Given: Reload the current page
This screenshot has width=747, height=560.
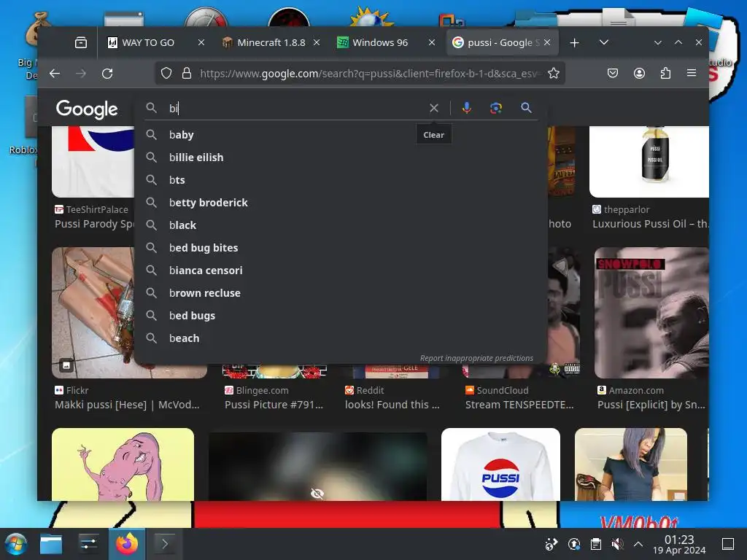Looking at the screenshot, I should [107, 74].
